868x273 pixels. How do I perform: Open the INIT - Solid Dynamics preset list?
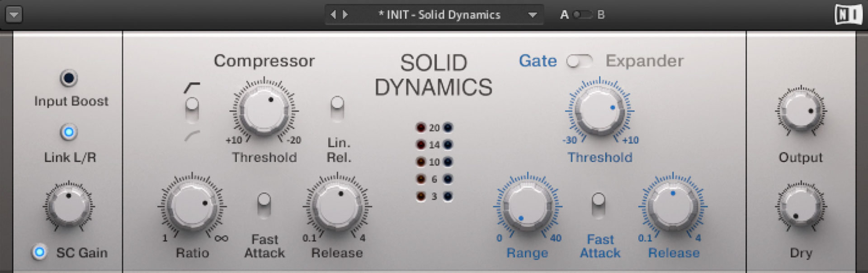(533, 15)
